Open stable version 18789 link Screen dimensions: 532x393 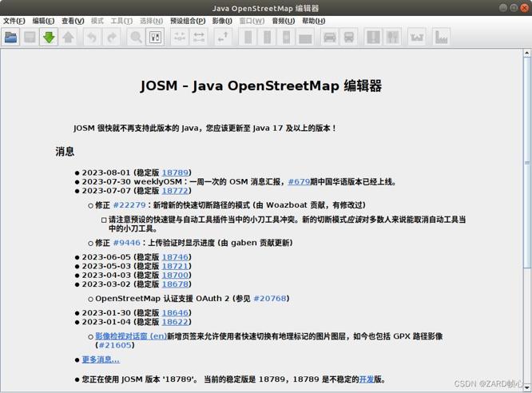click(x=175, y=173)
